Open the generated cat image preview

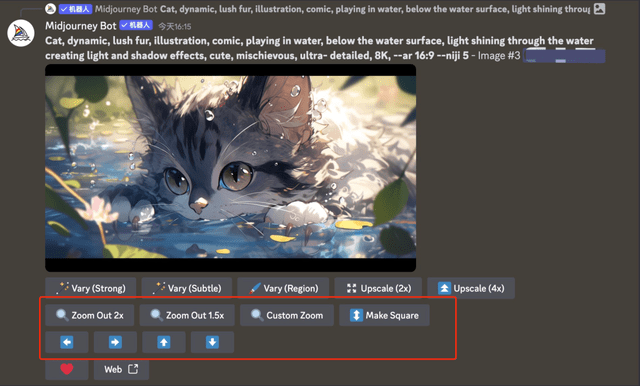(x=231, y=168)
